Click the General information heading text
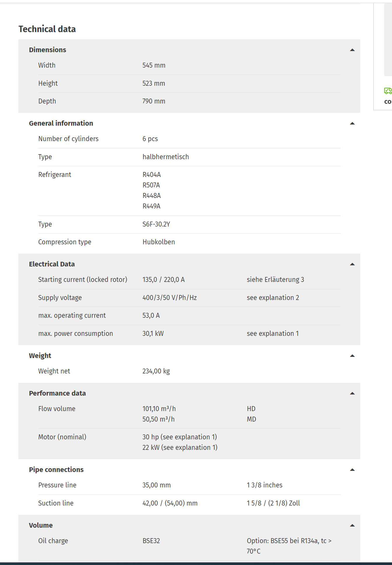This screenshot has width=392, height=565. point(61,123)
